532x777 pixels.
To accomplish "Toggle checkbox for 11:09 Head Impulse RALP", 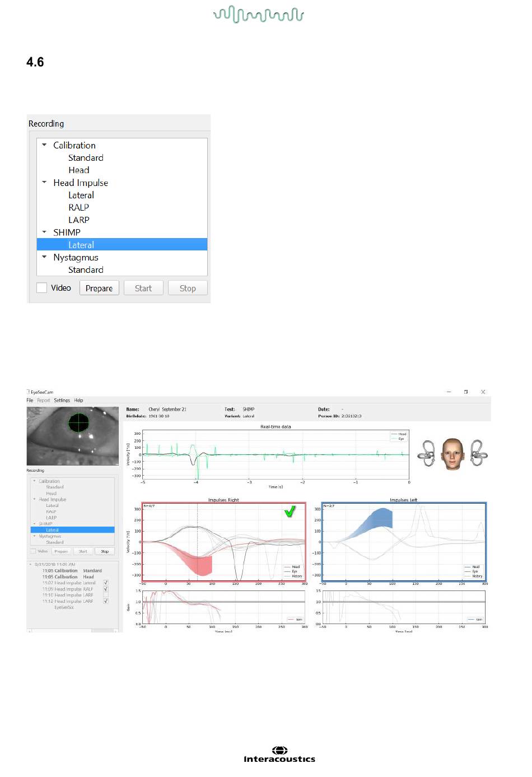I will click(x=105, y=589).
